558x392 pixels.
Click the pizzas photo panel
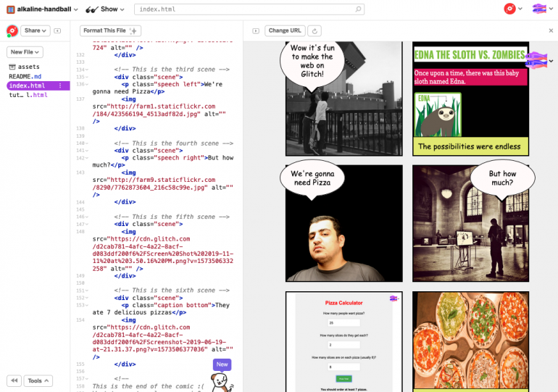coord(470,342)
